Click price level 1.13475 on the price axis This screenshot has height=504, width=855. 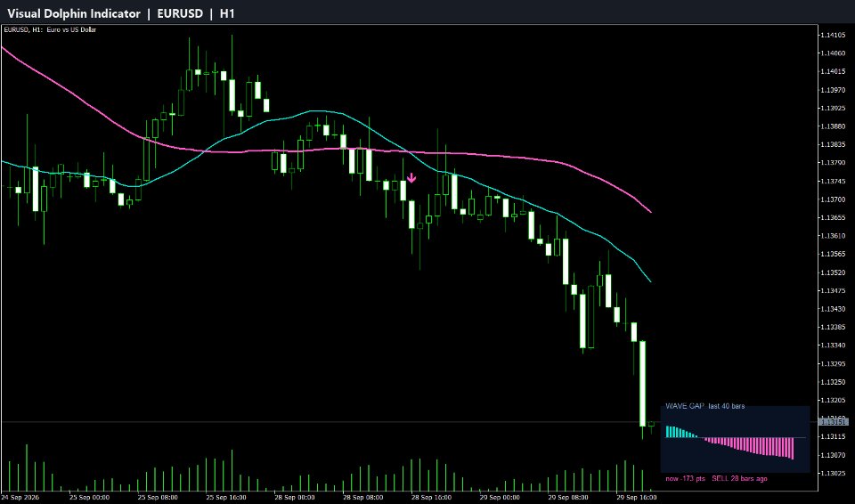(x=832, y=290)
